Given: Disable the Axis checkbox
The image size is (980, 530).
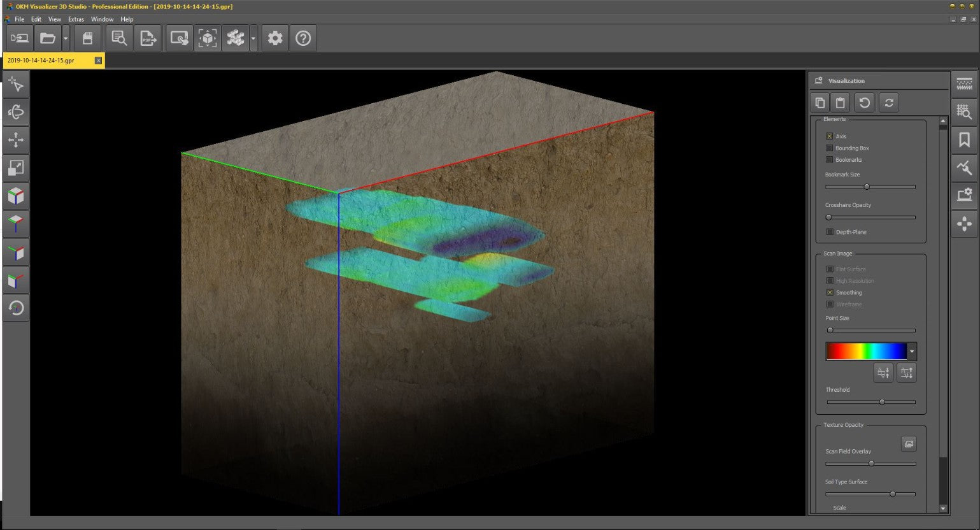Looking at the screenshot, I should click(x=830, y=136).
